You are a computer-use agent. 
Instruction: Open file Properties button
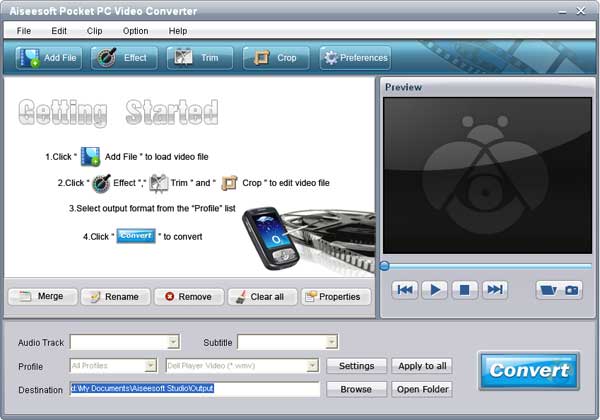(336, 296)
